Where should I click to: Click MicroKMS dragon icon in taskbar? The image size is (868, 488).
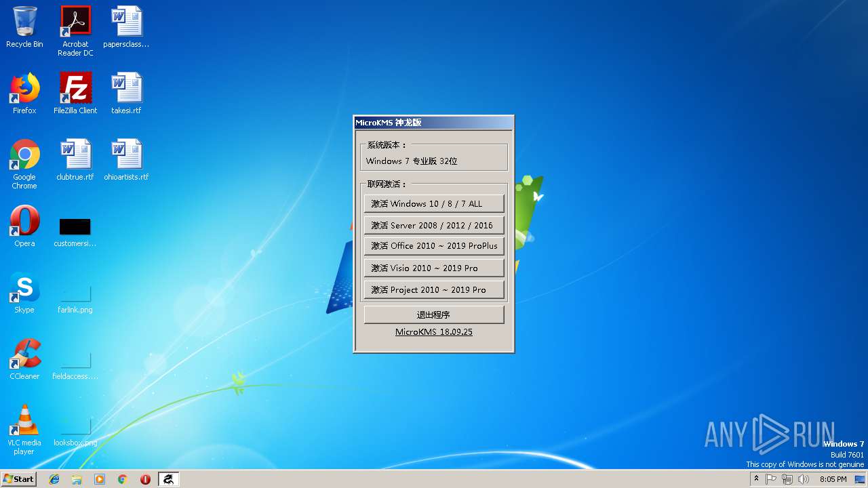pyautogui.click(x=168, y=479)
